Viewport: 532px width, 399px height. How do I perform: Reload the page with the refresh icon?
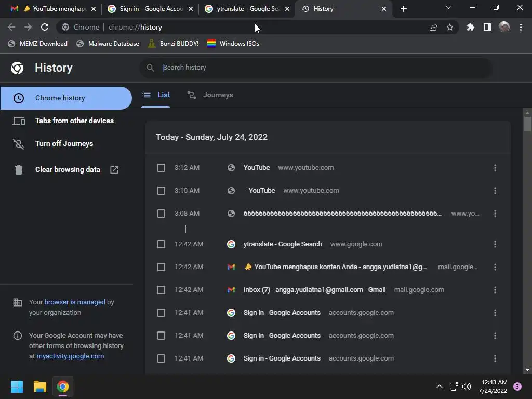[45, 27]
